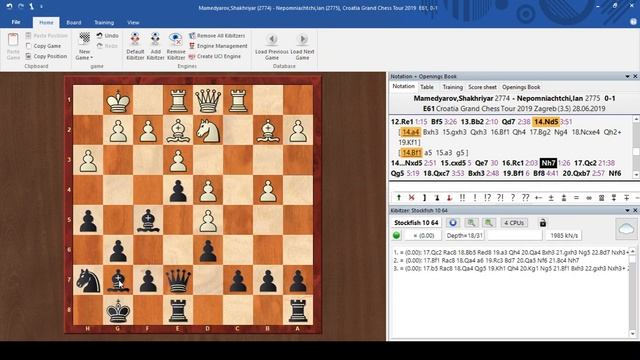Screen dimensions: 640x360
Task: Click the Redo arrow in the title bar
Action: point(21,6)
